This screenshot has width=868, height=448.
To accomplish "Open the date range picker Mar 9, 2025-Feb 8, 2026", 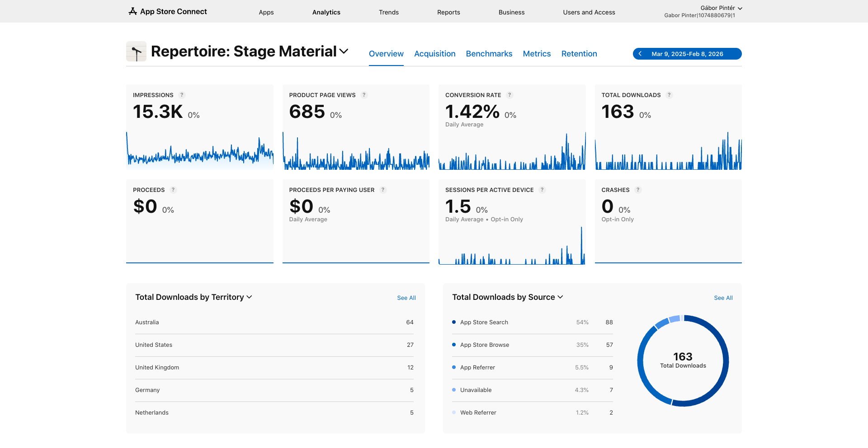I will 687,54.
